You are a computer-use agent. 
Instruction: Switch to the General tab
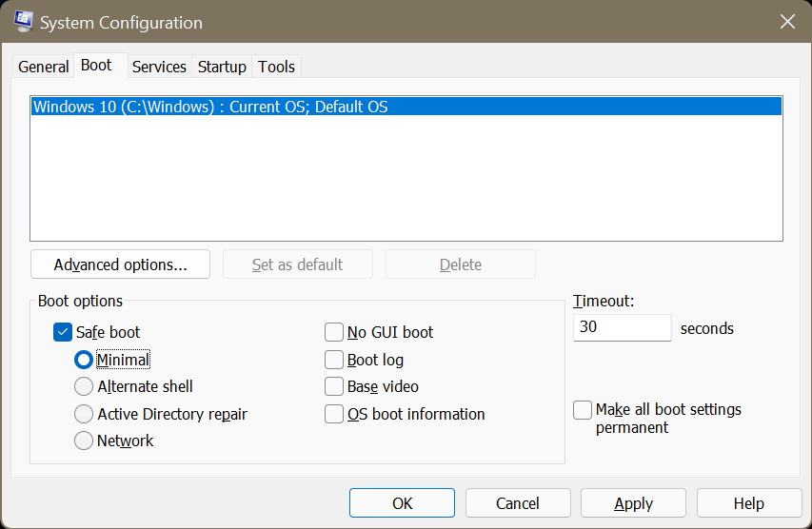[44, 67]
